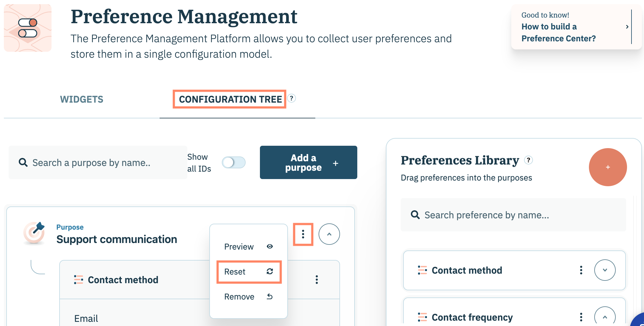Open Support communication purpose three-dot menu
644x326 pixels.
tap(303, 234)
